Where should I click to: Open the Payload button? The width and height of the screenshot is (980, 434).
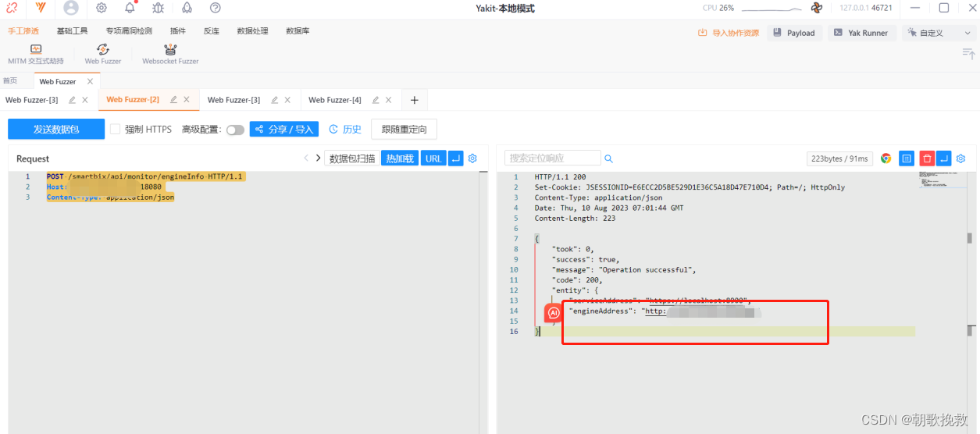pos(794,33)
